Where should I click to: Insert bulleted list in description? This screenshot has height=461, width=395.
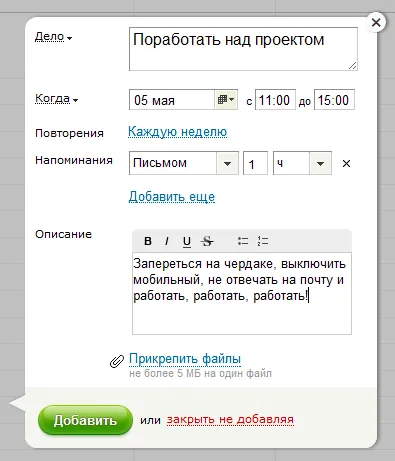coord(243,241)
